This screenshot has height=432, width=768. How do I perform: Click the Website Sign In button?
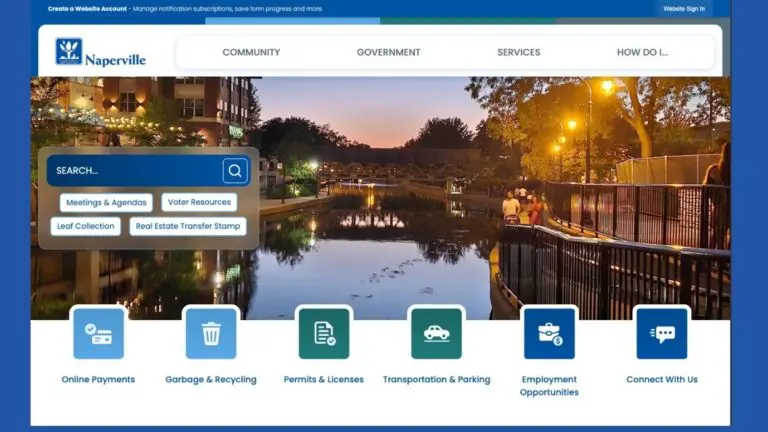coord(684,9)
